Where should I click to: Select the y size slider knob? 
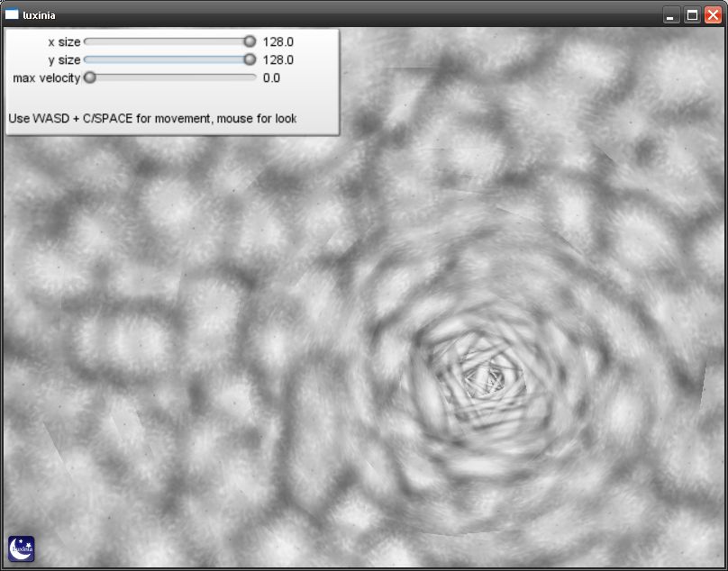coord(250,59)
